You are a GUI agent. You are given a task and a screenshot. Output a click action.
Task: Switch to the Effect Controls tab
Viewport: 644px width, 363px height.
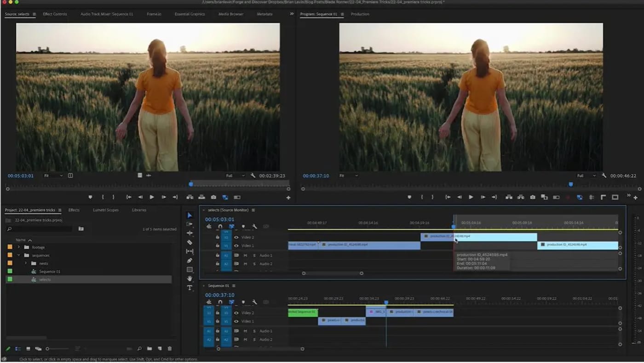click(55, 14)
